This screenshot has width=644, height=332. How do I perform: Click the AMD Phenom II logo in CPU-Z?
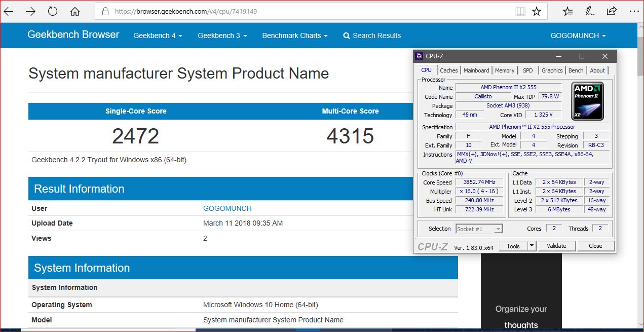point(588,100)
